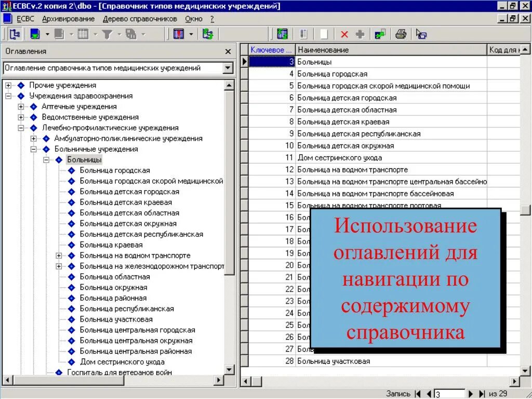532x399 pixels.
Task: Click the printer toolbar icon
Action: pyautogui.click(x=401, y=34)
